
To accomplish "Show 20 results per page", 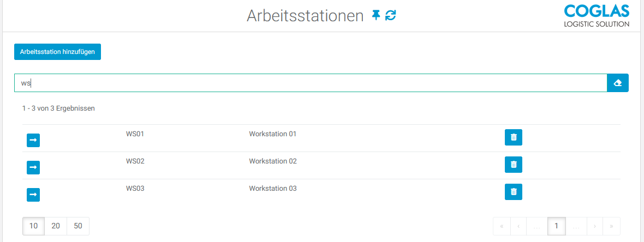I will point(56,226).
